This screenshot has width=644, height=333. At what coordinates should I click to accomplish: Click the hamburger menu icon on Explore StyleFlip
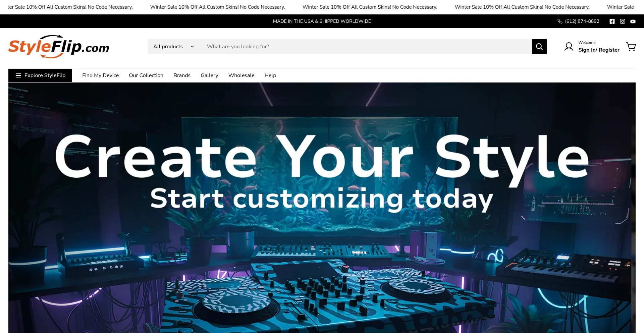18,75
